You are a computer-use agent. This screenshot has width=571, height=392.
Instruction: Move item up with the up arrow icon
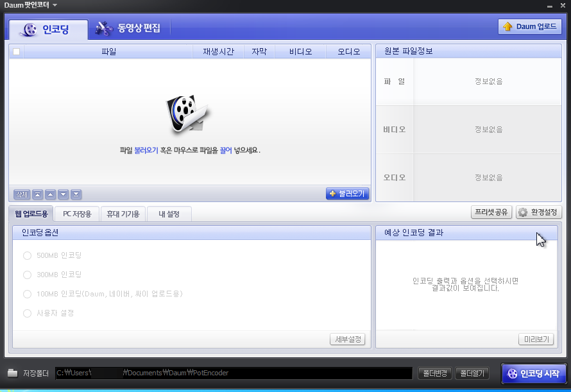coord(50,194)
